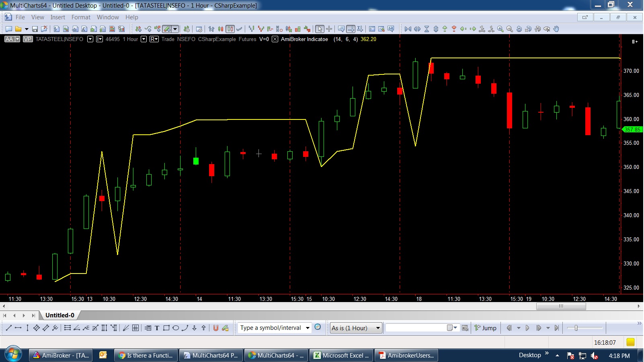Screen dimensions: 644x362
Task: Open the Insert menu
Action: (x=57, y=17)
